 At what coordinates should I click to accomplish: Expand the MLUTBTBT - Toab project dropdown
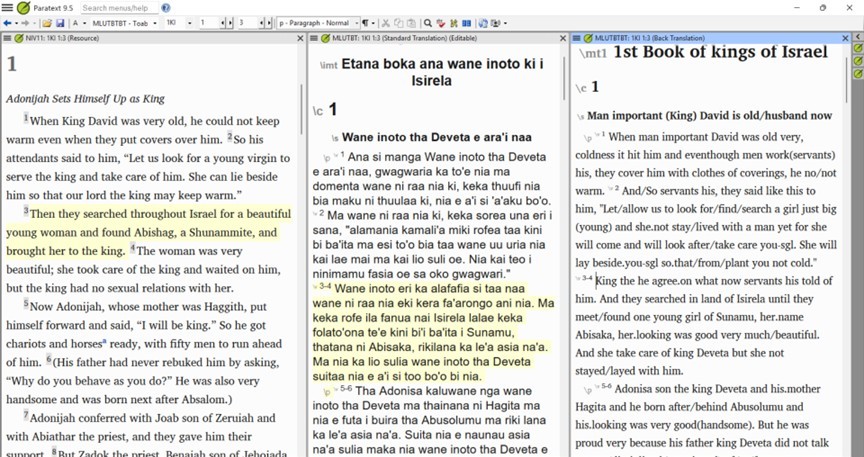tap(153, 23)
